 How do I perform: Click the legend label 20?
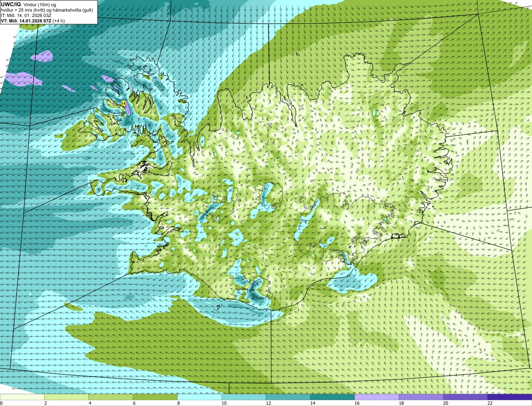[x=446, y=403]
